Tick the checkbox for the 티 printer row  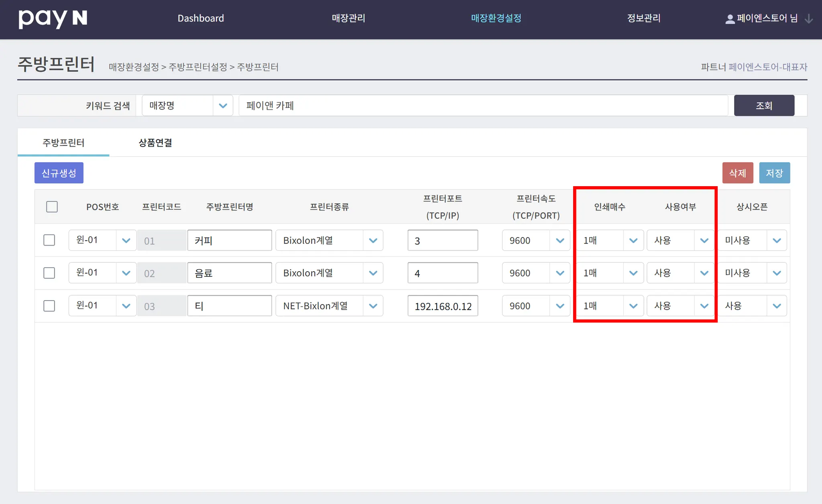coord(49,306)
